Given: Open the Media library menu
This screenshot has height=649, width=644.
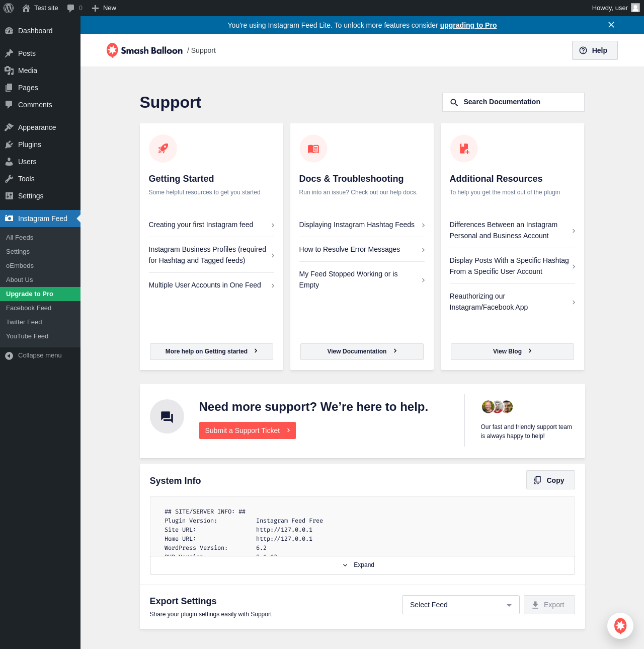Looking at the screenshot, I should click(40, 70).
